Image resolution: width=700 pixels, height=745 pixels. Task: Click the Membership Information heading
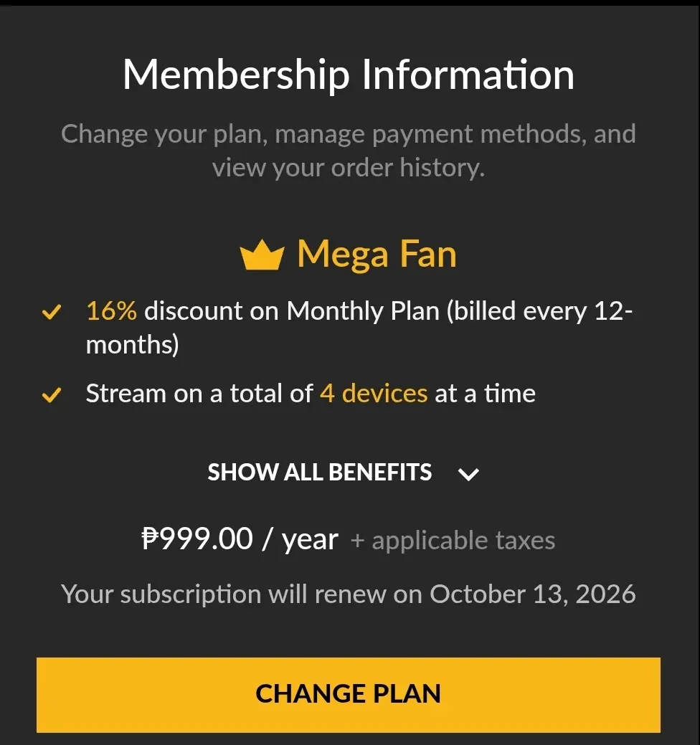349,75
